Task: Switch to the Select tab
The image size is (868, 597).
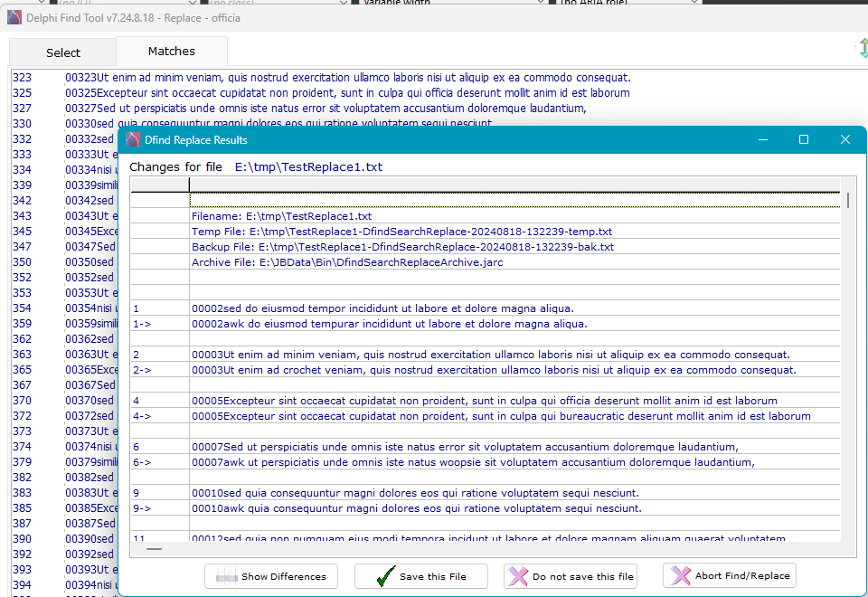Action: coord(62,52)
